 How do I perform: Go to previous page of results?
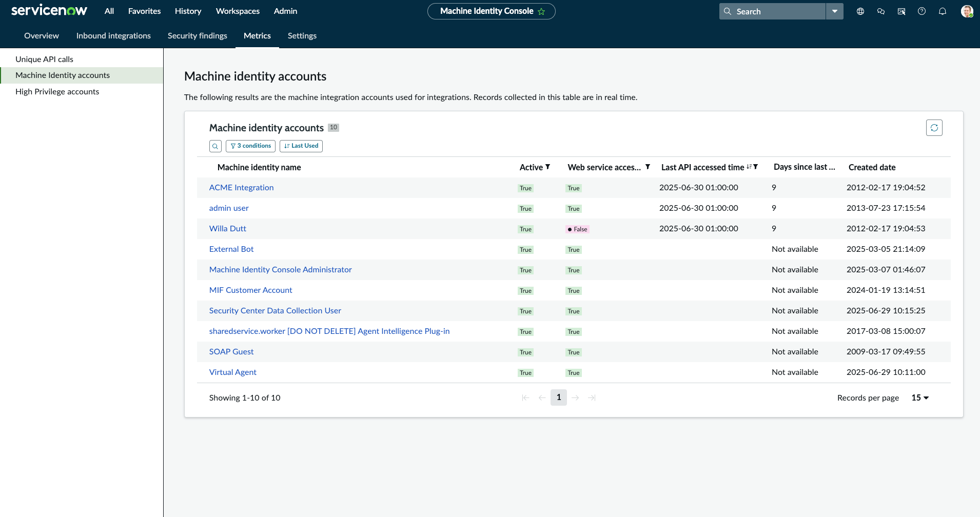tap(542, 397)
